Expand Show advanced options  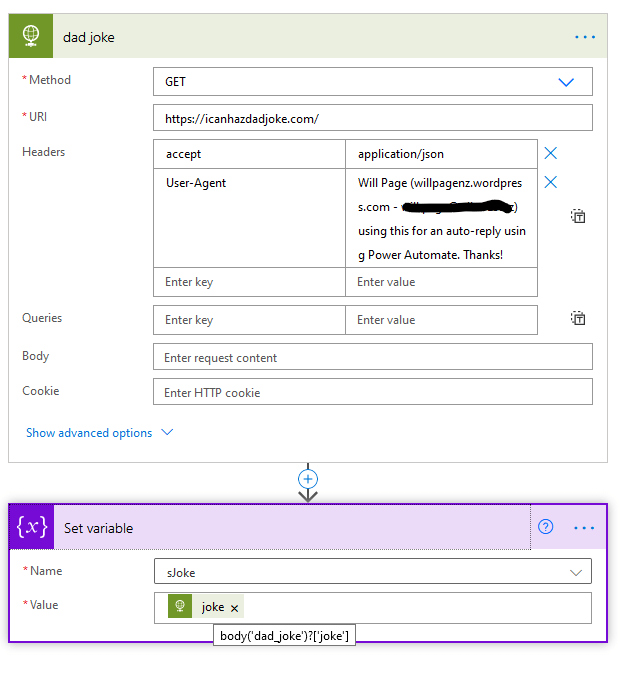coord(99,433)
